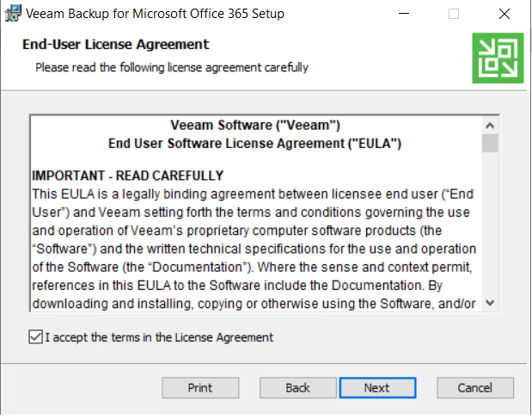Click the EULA scroll up arrow
The width and height of the screenshot is (532, 419).
pyautogui.click(x=490, y=126)
